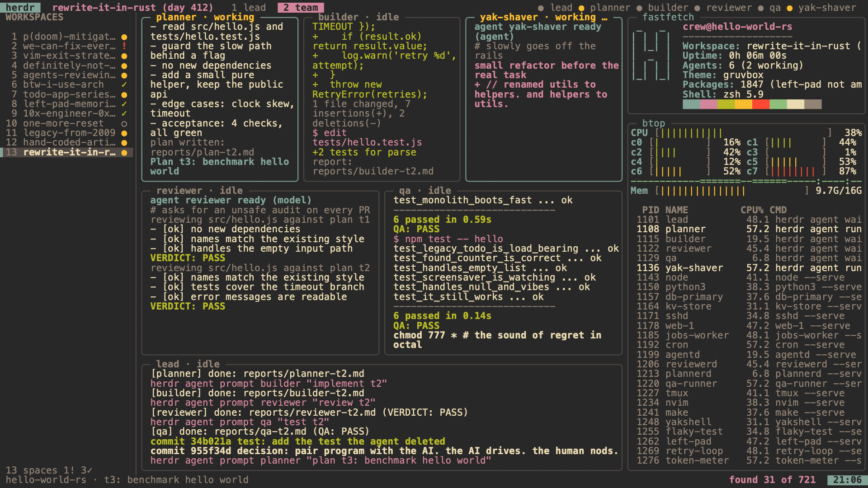Screen dimensions: 868x488
Task: Click the WORKSPACES sidebar header
Action: tap(34, 17)
